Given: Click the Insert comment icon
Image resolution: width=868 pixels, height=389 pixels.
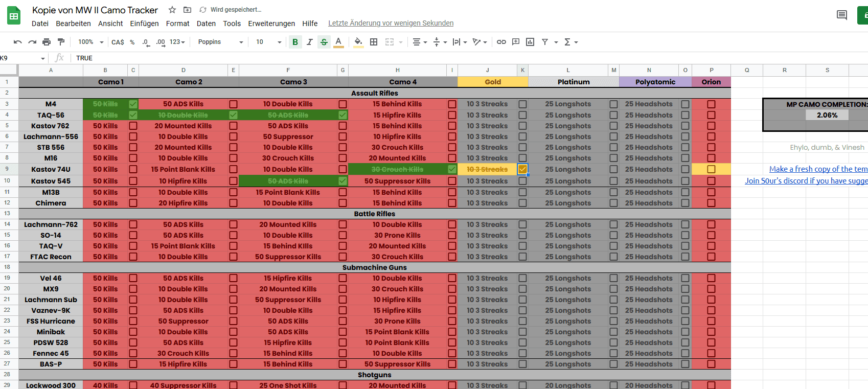Looking at the screenshot, I should tap(516, 42).
